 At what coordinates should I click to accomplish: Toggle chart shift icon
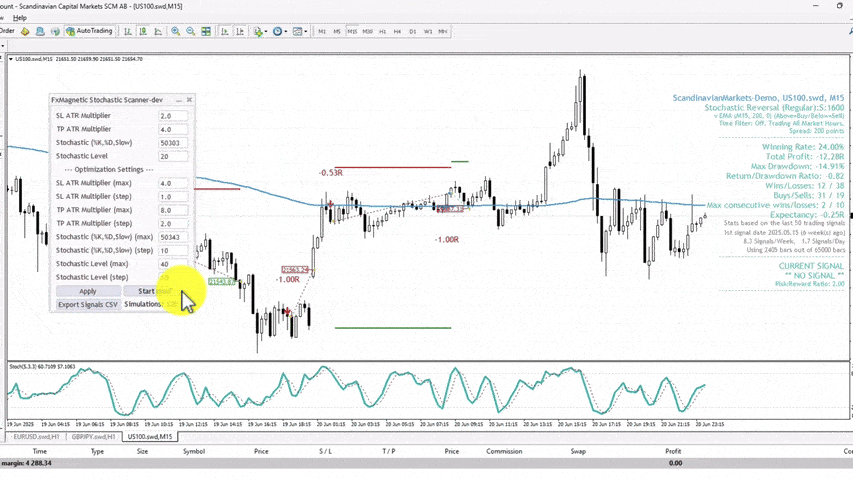(x=239, y=32)
